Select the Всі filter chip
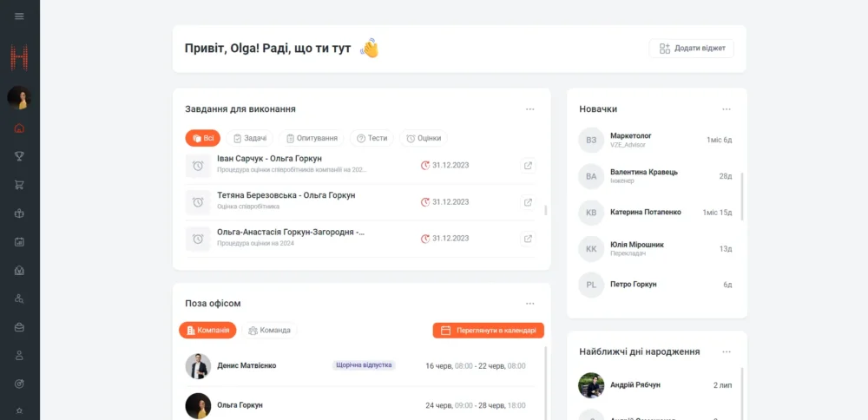The image size is (868, 420). tap(202, 138)
